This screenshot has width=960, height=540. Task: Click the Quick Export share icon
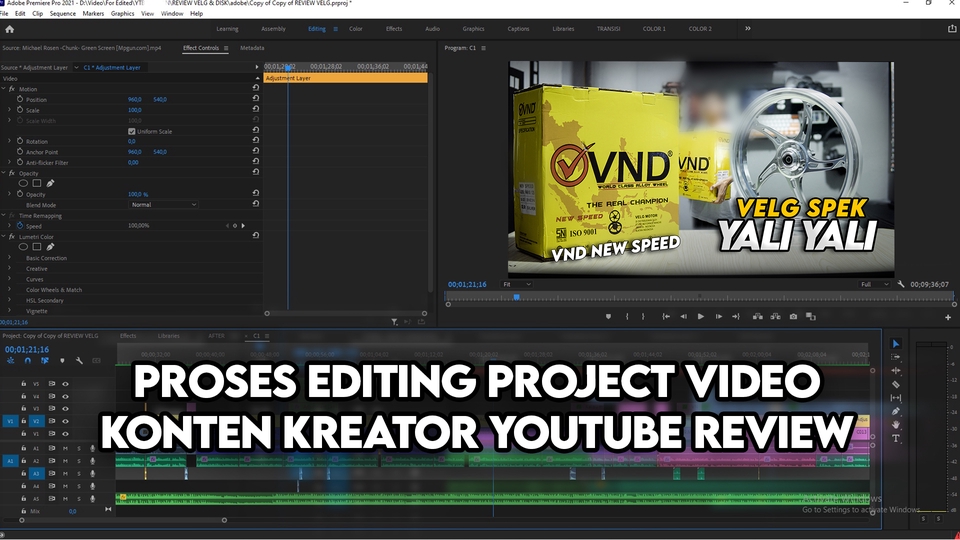tap(951, 29)
